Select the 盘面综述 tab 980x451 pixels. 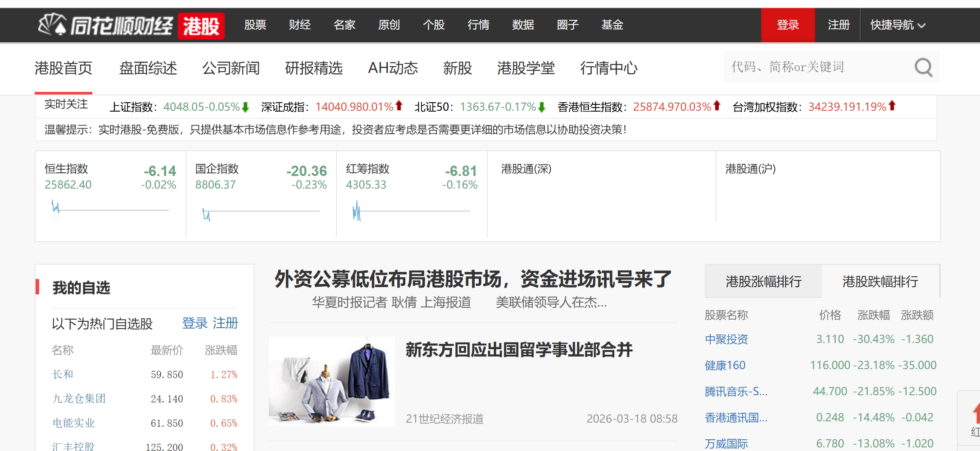148,68
